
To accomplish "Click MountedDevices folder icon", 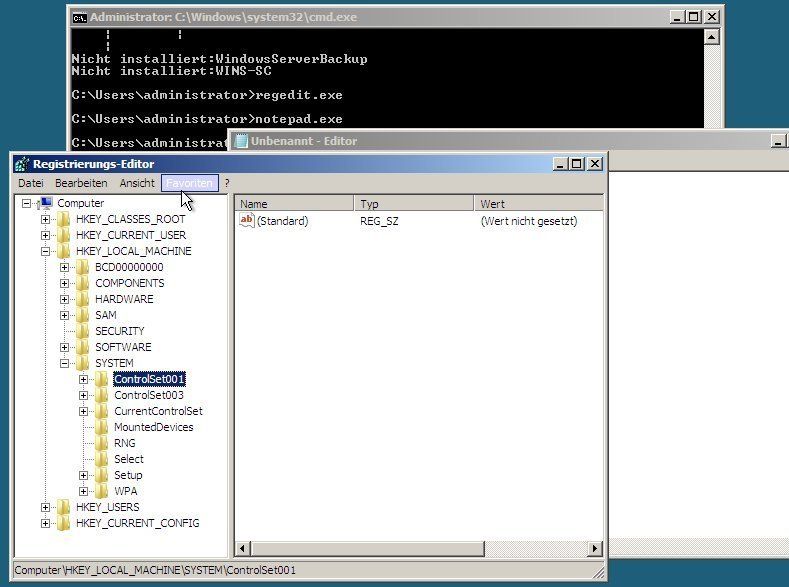I will tap(102, 428).
